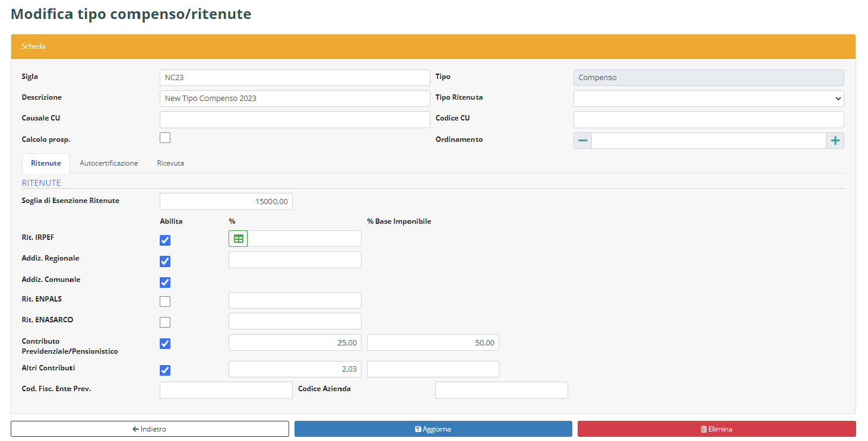Switch to the Autocertificazione tab

click(109, 163)
